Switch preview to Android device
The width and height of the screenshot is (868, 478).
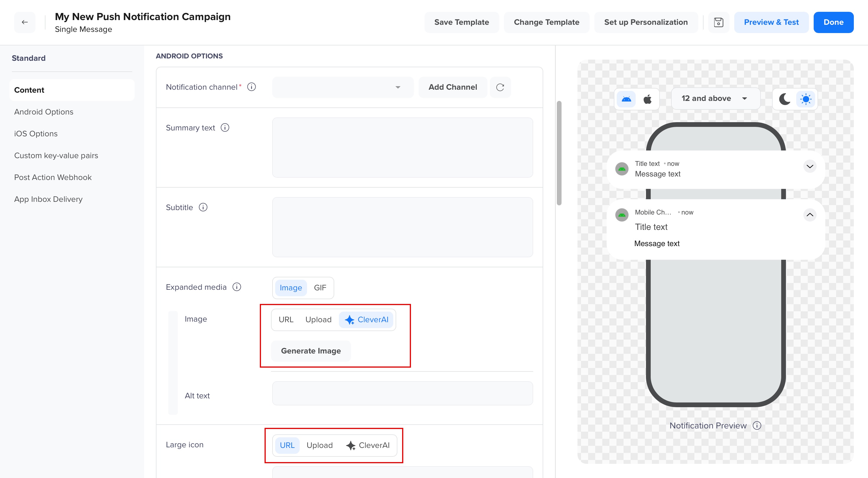pos(626,99)
